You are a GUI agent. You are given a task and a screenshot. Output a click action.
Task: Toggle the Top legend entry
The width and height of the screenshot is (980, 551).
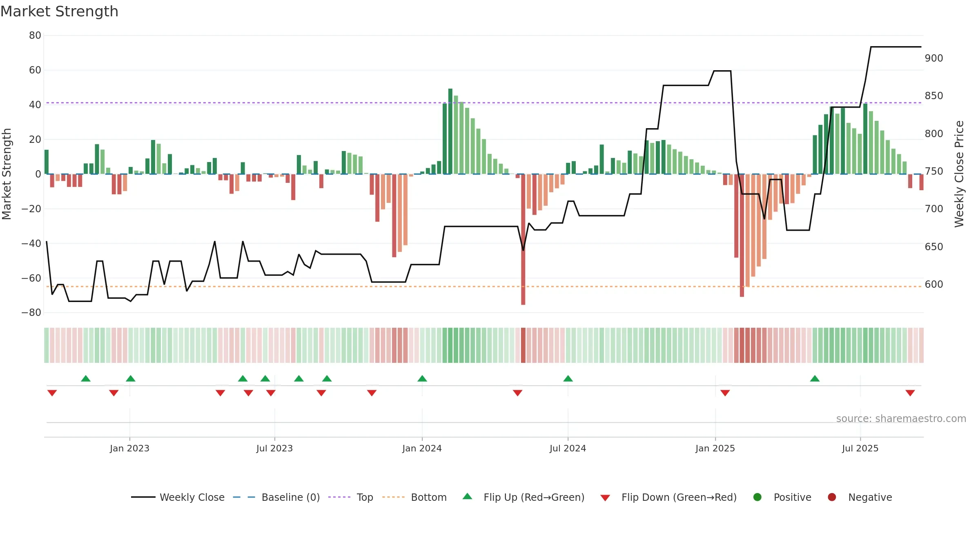click(x=351, y=497)
